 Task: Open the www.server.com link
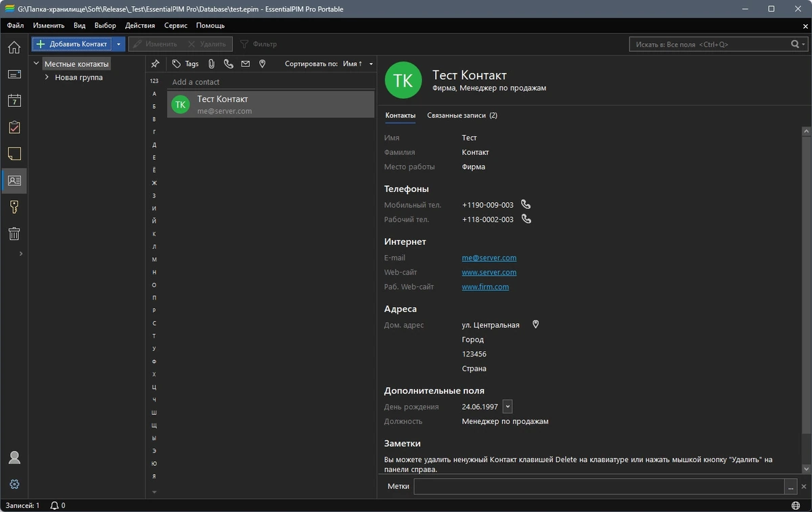[x=489, y=272]
